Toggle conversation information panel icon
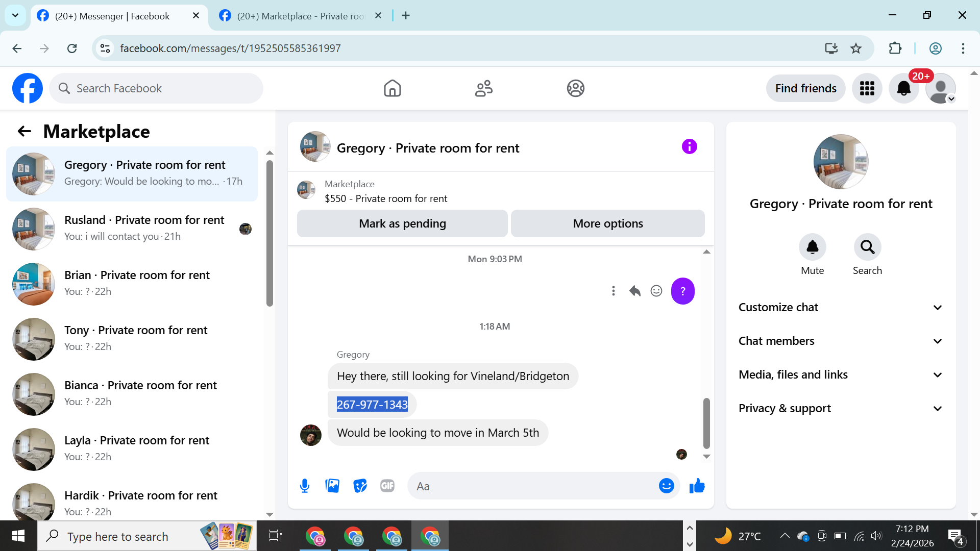 [x=689, y=147]
